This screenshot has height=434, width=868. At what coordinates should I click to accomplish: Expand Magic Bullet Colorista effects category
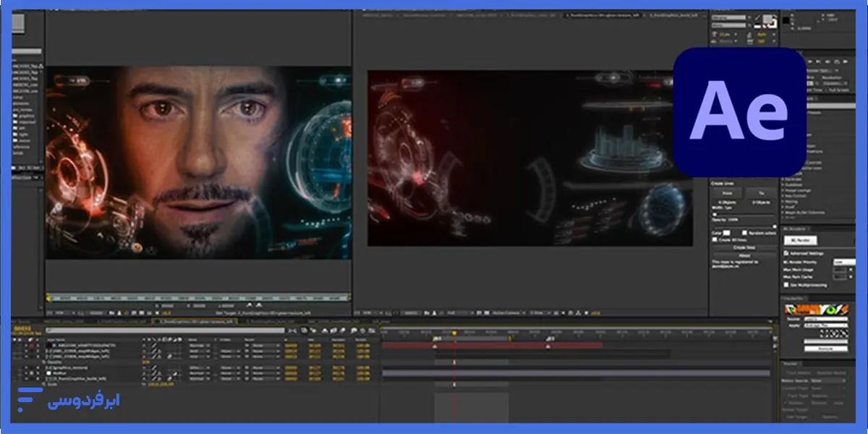click(x=784, y=213)
